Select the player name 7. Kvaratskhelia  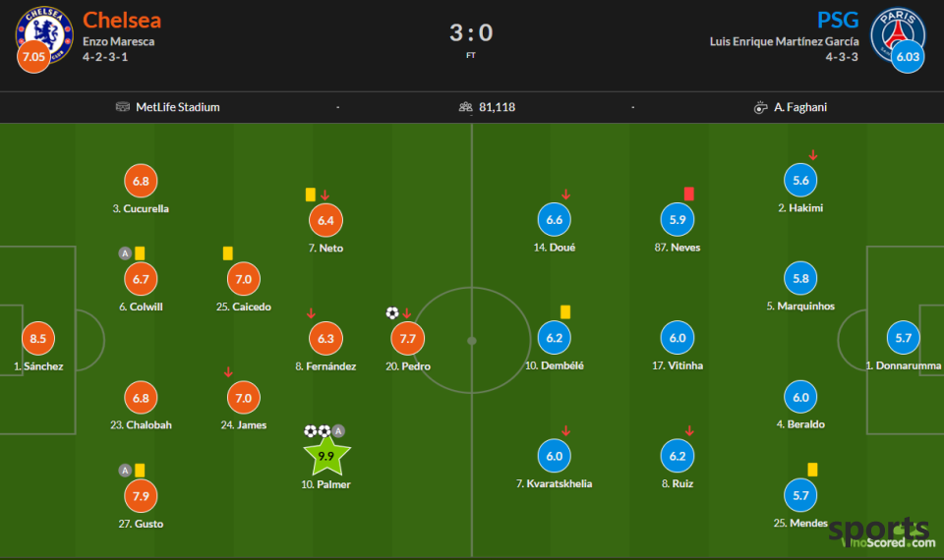pos(554,483)
